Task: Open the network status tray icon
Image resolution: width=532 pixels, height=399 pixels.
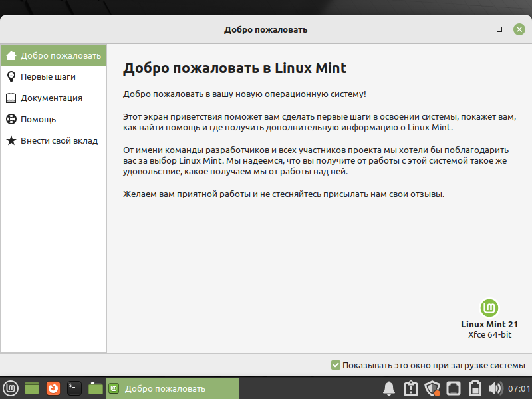Action: pyautogui.click(x=453, y=388)
